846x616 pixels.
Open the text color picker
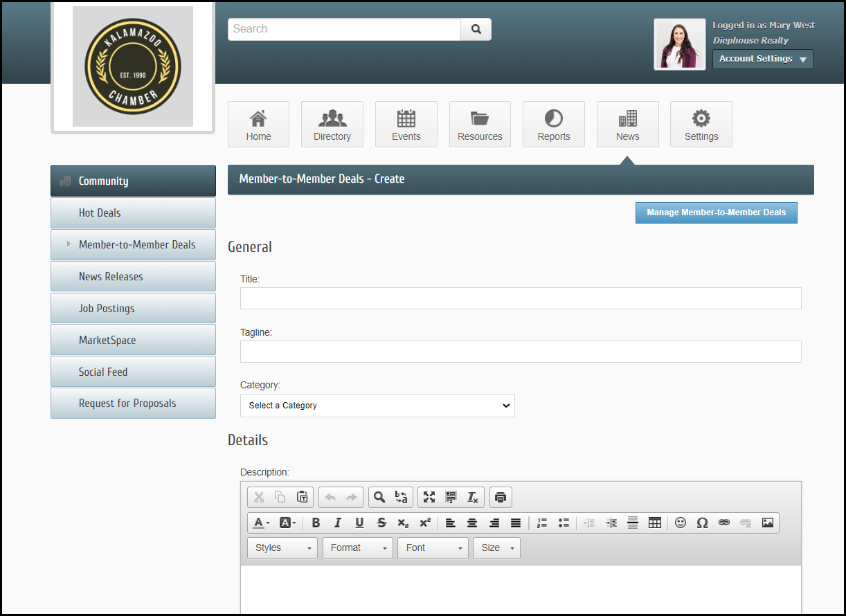click(x=260, y=523)
